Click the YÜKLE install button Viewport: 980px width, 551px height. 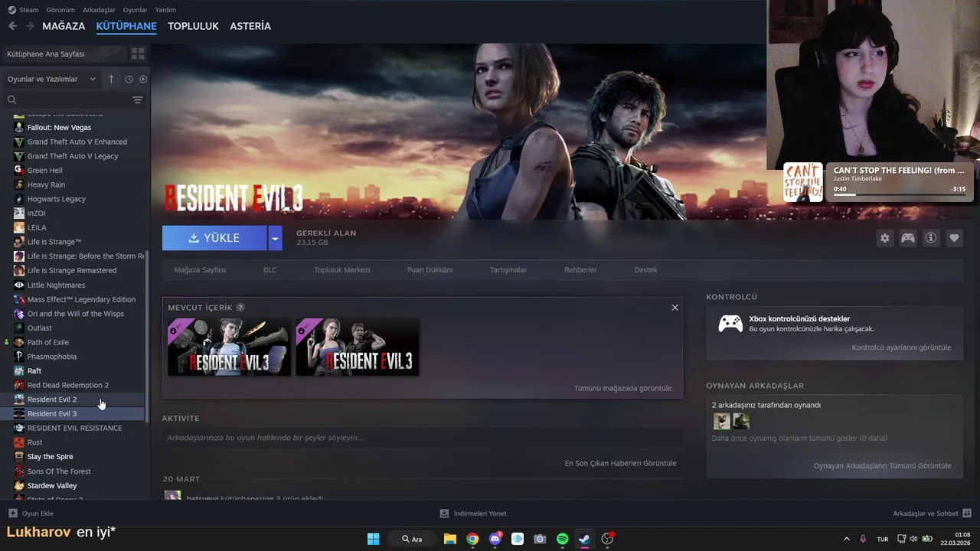(x=214, y=238)
